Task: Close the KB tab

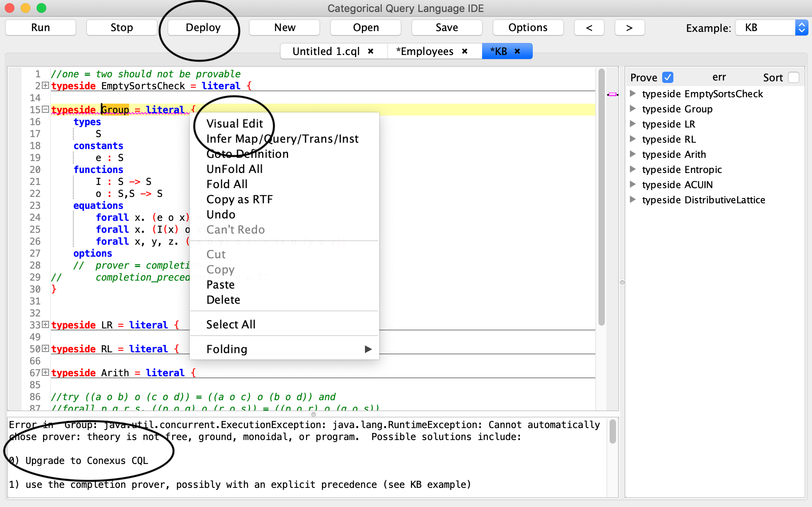Action: tap(517, 51)
